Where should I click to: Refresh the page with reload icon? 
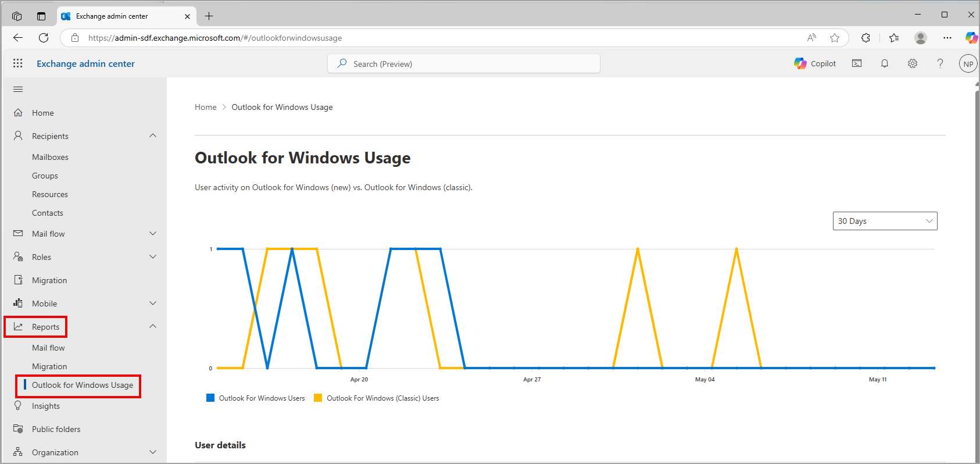pos(44,38)
